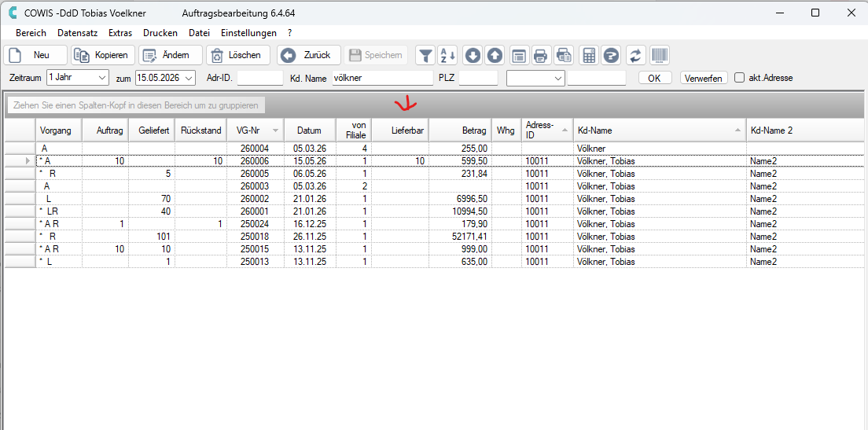Click the down arrow circle icon

tap(473, 55)
